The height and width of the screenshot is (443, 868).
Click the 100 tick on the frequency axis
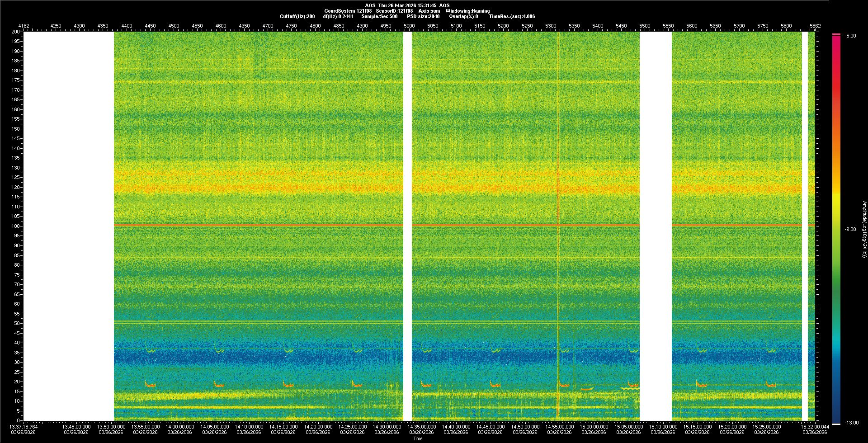(x=16, y=226)
